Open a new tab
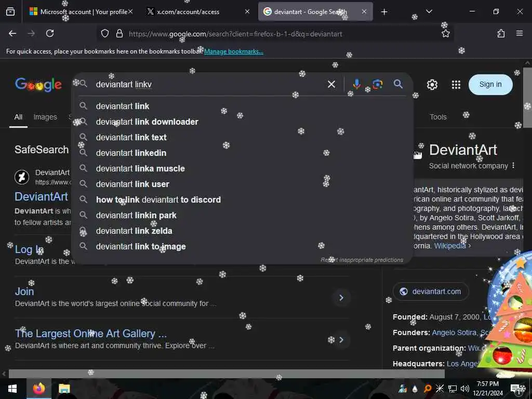 384,12
